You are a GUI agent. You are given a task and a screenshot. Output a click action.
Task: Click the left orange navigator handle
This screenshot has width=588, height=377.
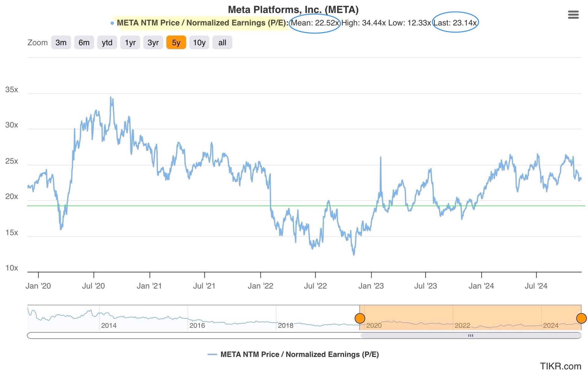360,318
